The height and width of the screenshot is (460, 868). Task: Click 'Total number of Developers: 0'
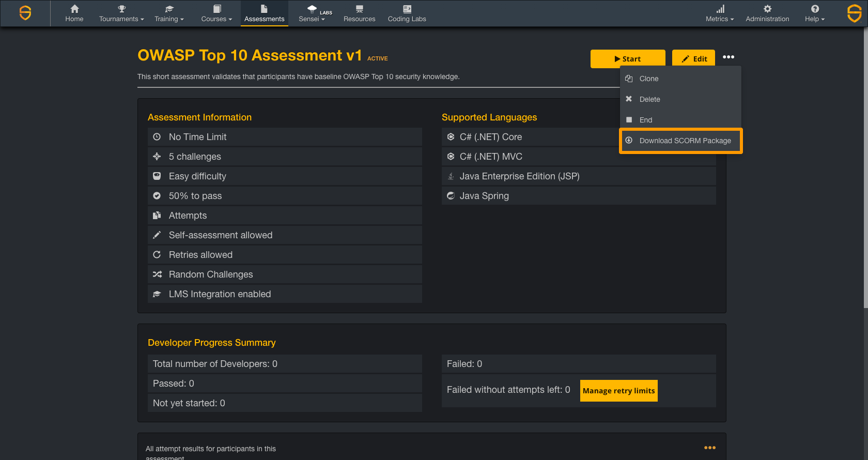coord(285,364)
